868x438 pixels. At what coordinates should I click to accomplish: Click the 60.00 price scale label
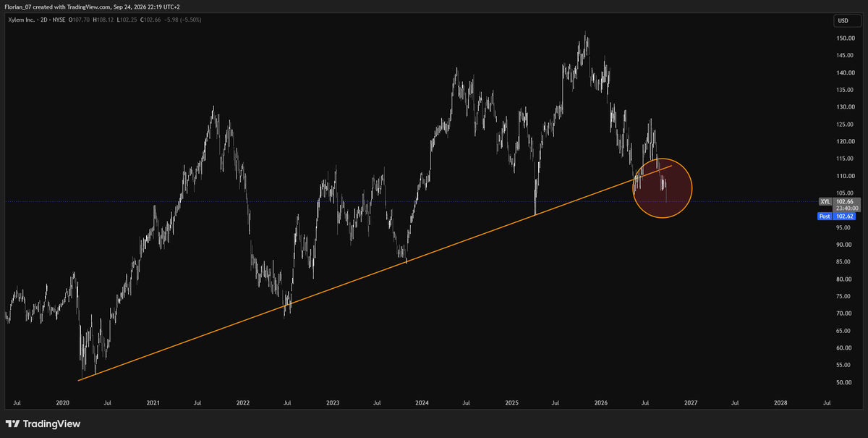(x=845, y=348)
